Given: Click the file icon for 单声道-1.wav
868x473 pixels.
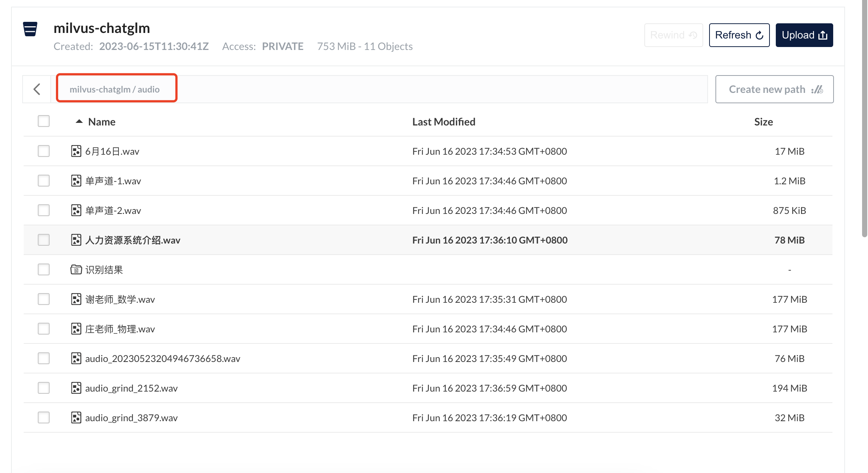Looking at the screenshot, I should [76, 181].
